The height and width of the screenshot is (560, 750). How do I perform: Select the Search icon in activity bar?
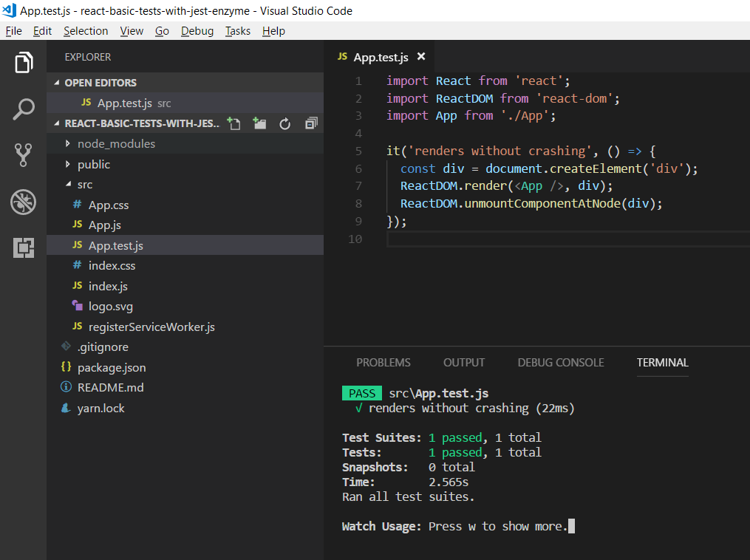click(23, 108)
